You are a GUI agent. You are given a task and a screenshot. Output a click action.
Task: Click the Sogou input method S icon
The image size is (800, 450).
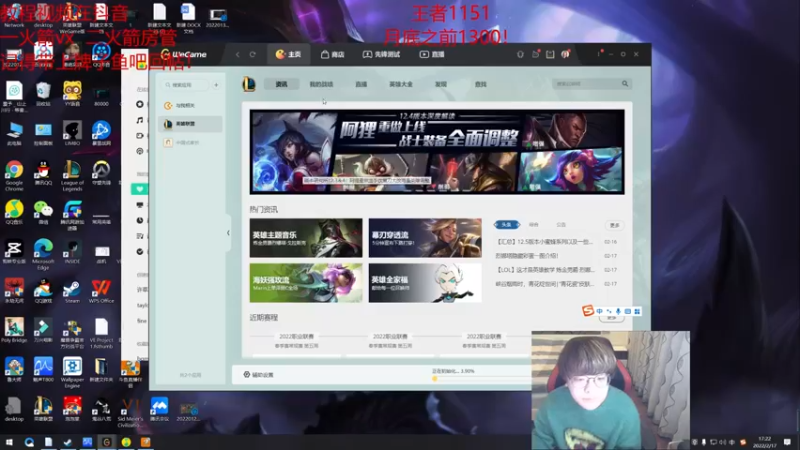coord(588,310)
